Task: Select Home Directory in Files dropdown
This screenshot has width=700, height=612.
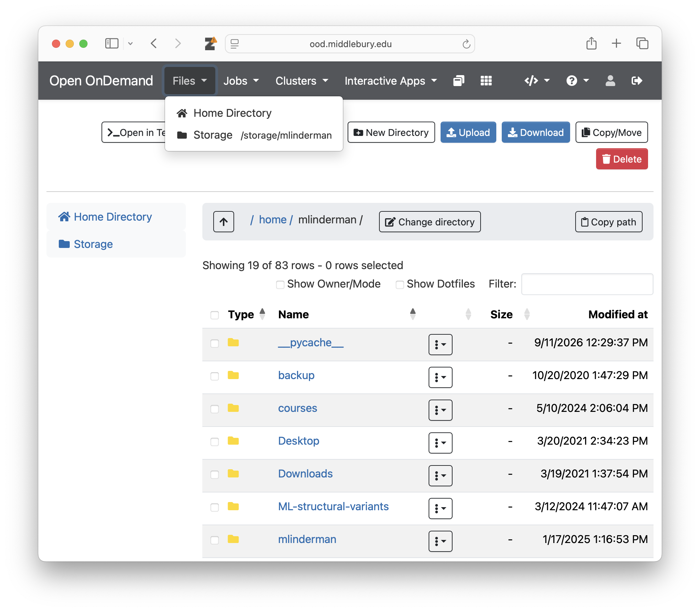Action: 254,113
